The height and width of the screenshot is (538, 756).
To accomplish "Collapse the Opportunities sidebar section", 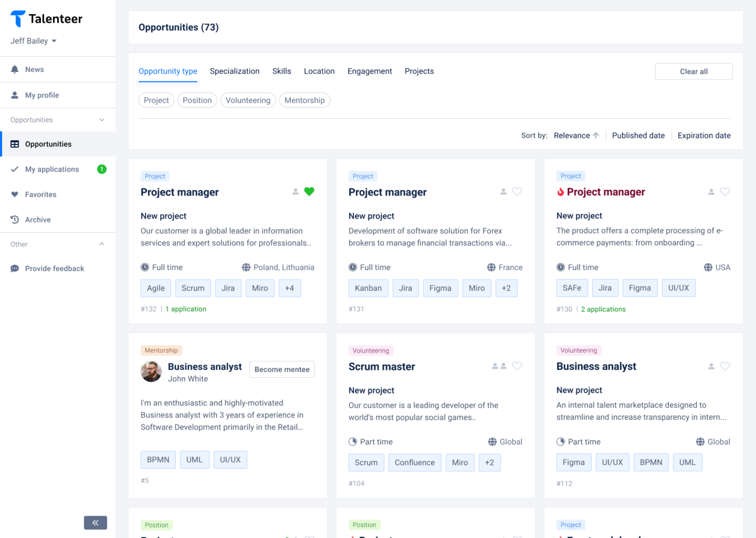I will coord(102,120).
